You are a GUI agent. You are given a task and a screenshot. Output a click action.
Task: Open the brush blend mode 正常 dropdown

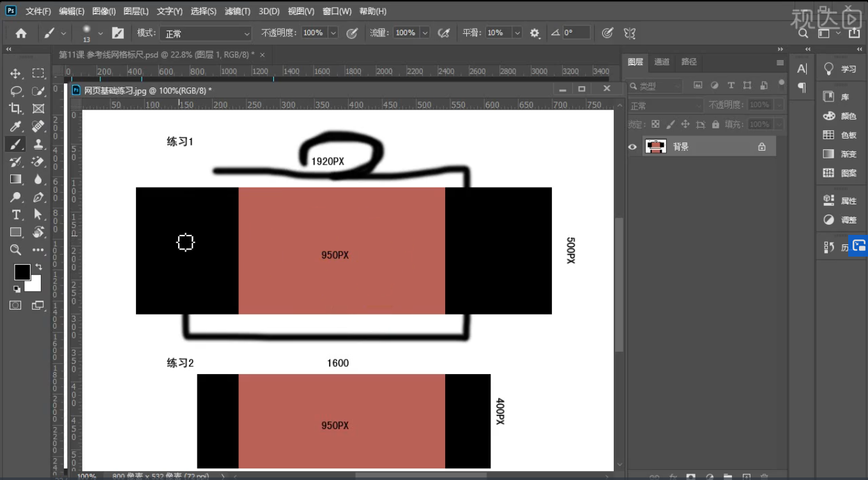(205, 33)
